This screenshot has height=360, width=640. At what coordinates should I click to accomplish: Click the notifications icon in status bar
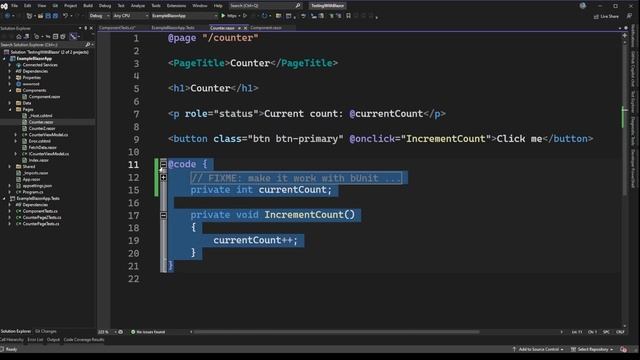tap(623, 349)
